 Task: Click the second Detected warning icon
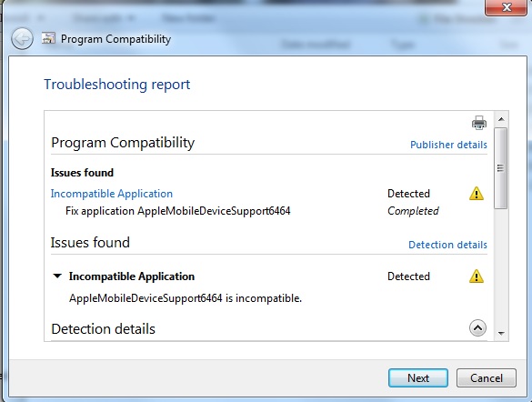point(477,276)
